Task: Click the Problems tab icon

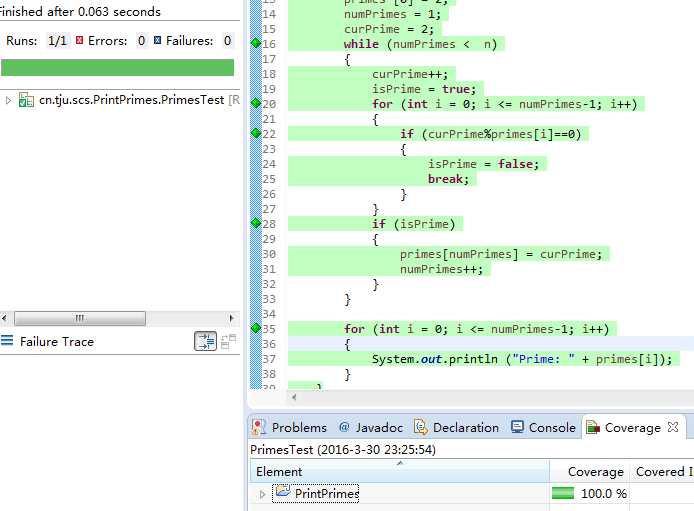Action: pyautogui.click(x=258, y=427)
